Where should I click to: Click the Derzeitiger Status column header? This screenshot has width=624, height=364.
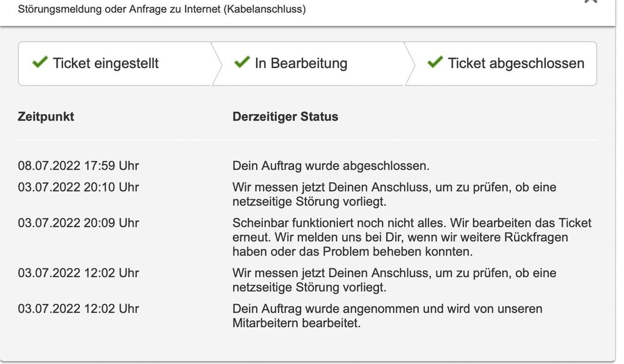(x=285, y=117)
